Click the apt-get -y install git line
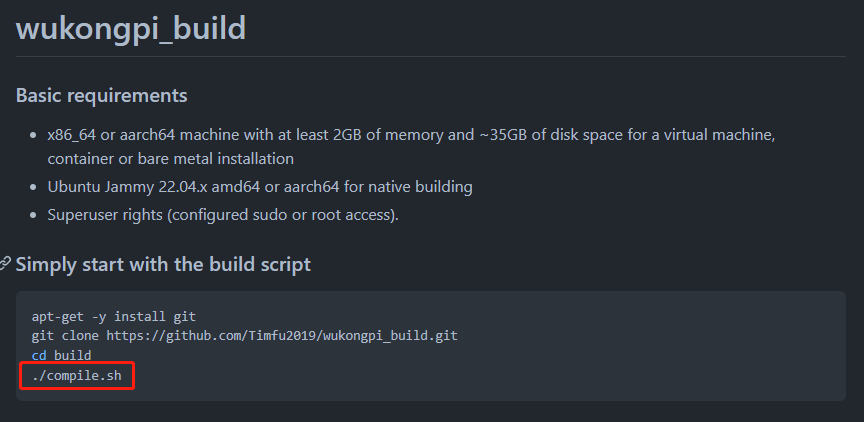Viewport: 864px width, 422px height. (x=114, y=317)
